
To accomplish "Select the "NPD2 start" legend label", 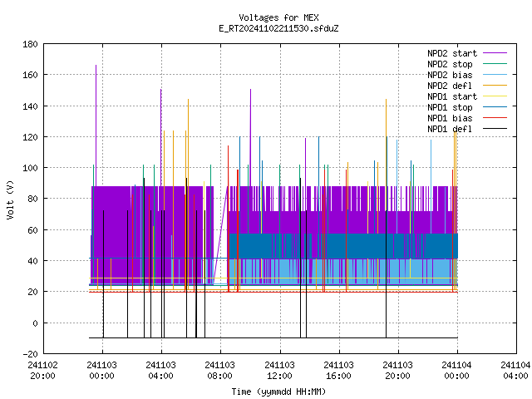I will pyautogui.click(x=452, y=53).
